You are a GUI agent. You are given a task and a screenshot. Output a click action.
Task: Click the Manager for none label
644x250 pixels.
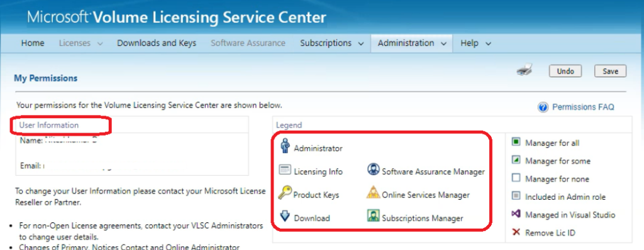(557, 179)
